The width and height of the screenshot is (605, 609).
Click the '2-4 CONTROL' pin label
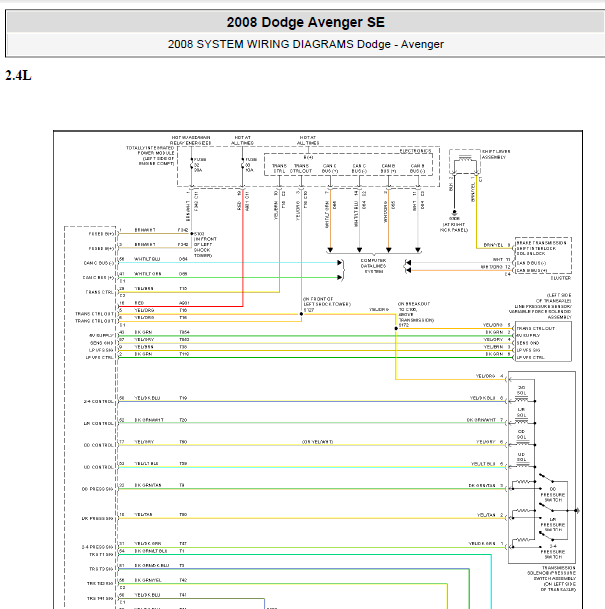click(99, 402)
